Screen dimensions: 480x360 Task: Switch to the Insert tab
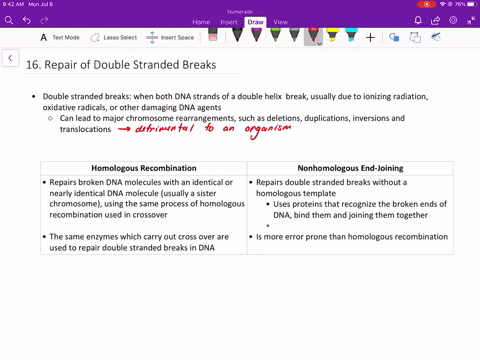pyautogui.click(x=229, y=22)
